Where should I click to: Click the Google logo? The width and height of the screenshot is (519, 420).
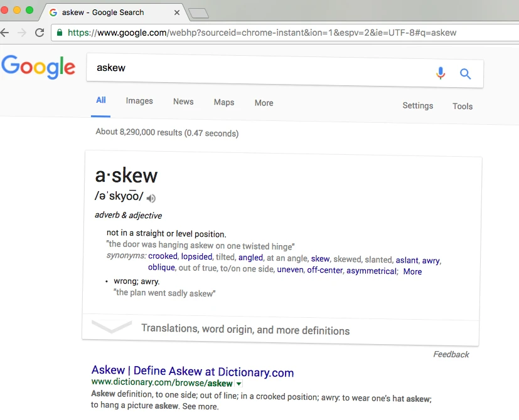pyautogui.click(x=38, y=67)
